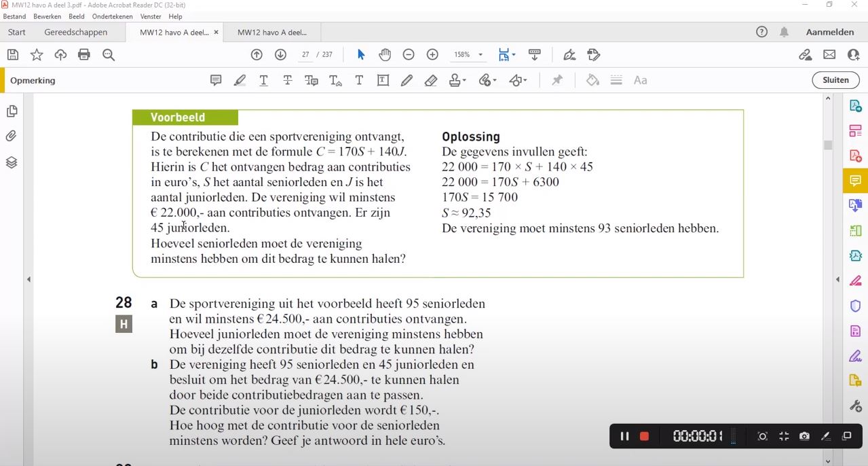Screen dimensions: 868x466
Task: Open the stamp tool dropdown
Action: tap(457, 80)
